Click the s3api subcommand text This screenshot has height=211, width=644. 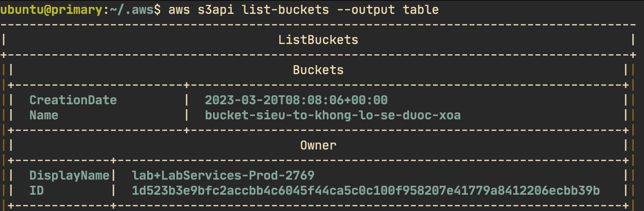point(216,10)
